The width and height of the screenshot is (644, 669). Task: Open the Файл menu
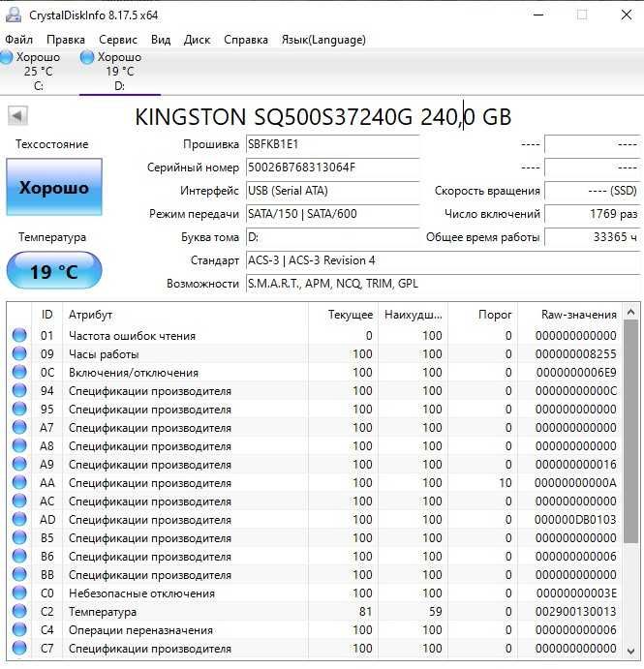click(18, 40)
